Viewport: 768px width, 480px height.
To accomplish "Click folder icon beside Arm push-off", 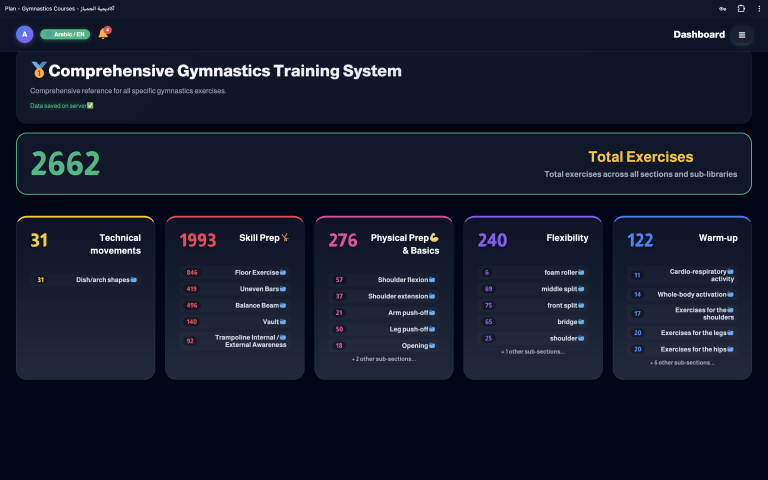I will pyautogui.click(x=432, y=312).
